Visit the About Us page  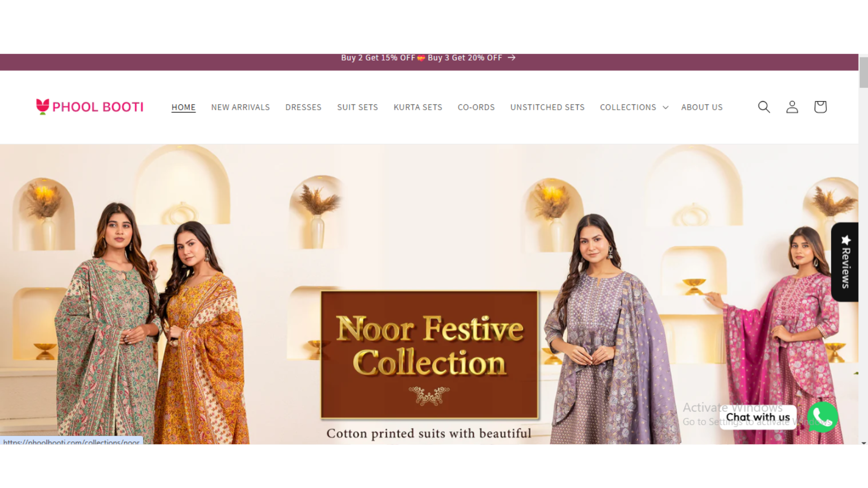[702, 108]
